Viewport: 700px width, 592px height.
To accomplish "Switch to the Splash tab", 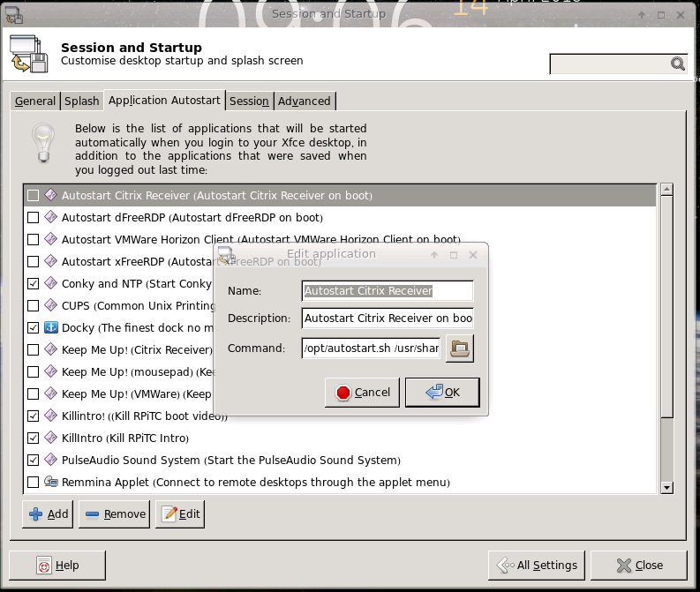I will [82, 101].
